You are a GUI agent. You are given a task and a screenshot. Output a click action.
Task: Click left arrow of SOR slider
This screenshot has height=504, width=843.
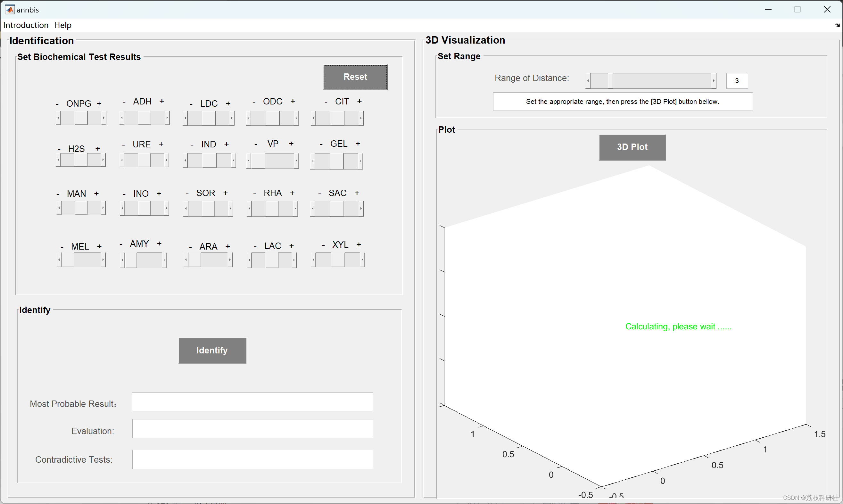pos(186,209)
